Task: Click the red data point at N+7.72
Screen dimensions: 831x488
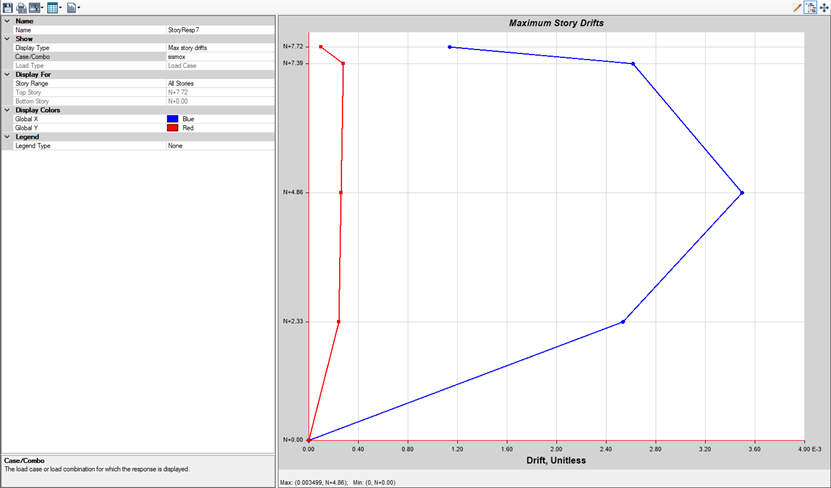Action: tap(321, 47)
